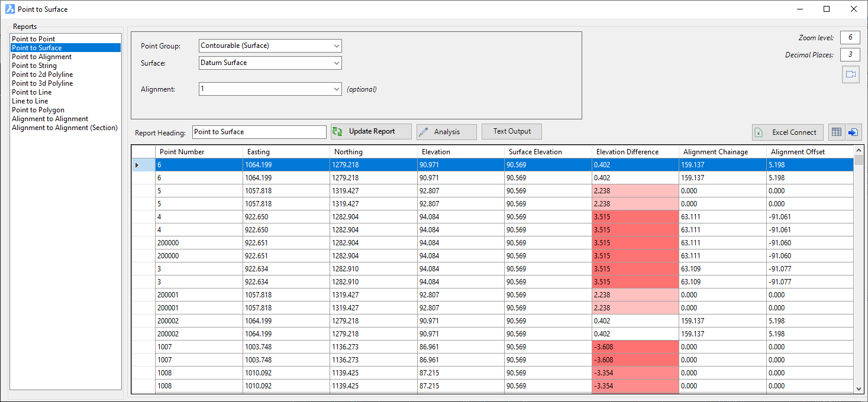Edit the Report Heading field
The width and height of the screenshot is (868, 402).
[x=259, y=132]
